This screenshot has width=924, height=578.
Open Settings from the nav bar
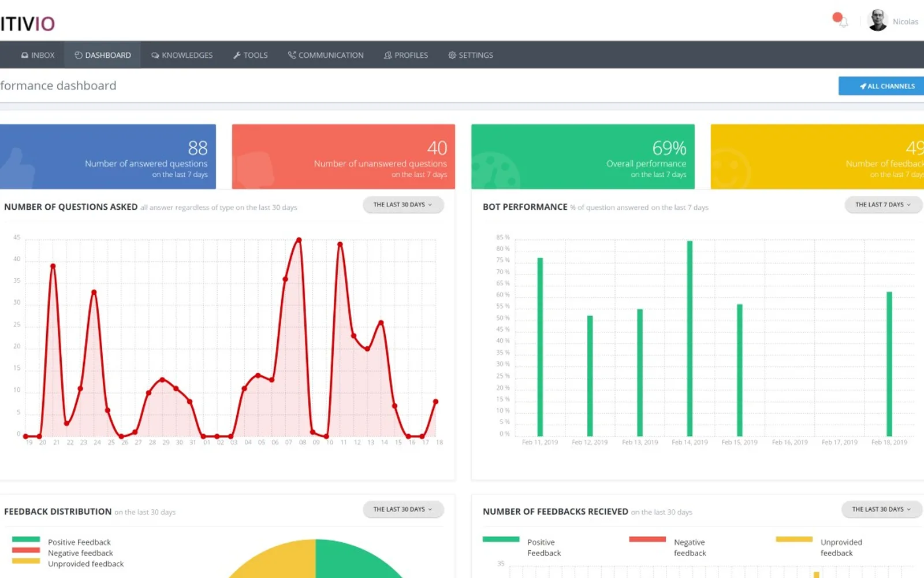click(x=471, y=55)
